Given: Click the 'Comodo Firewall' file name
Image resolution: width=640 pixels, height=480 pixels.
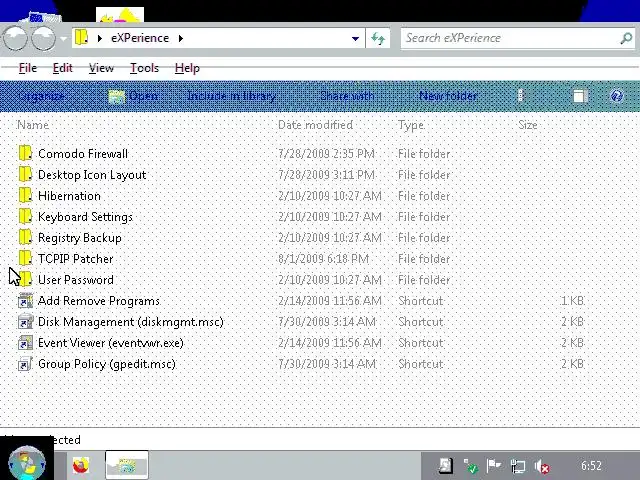Looking at the screenshot, I should [83, 153].
